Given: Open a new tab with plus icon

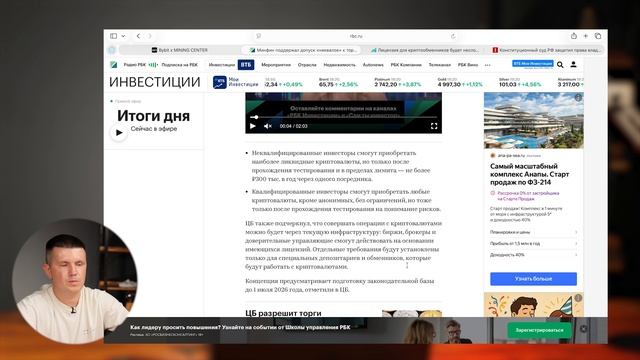Looking at the screenshot, I should (x=585, y=36).
